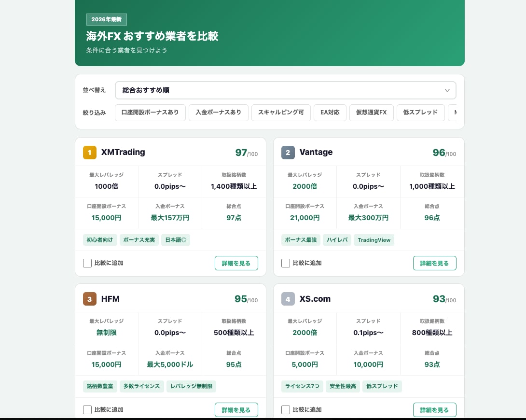Check 比較に追加 for XMTrading

coord(87,263)
